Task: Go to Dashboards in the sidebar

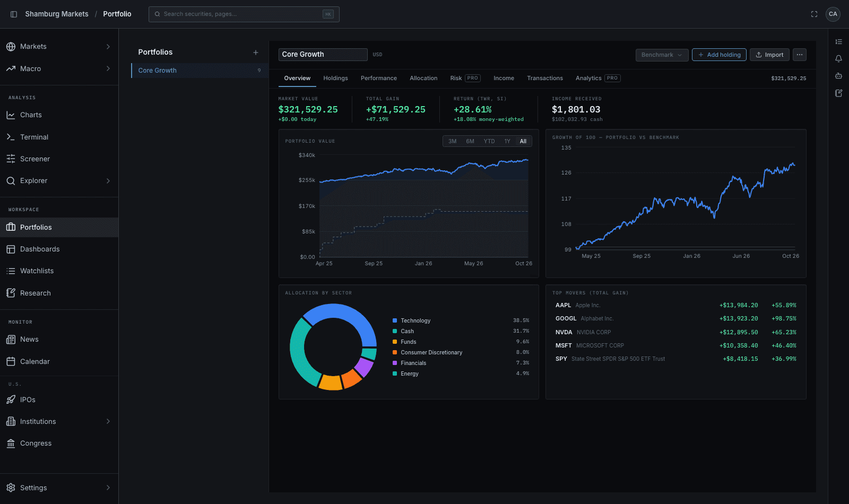Action: coord(59,249)
